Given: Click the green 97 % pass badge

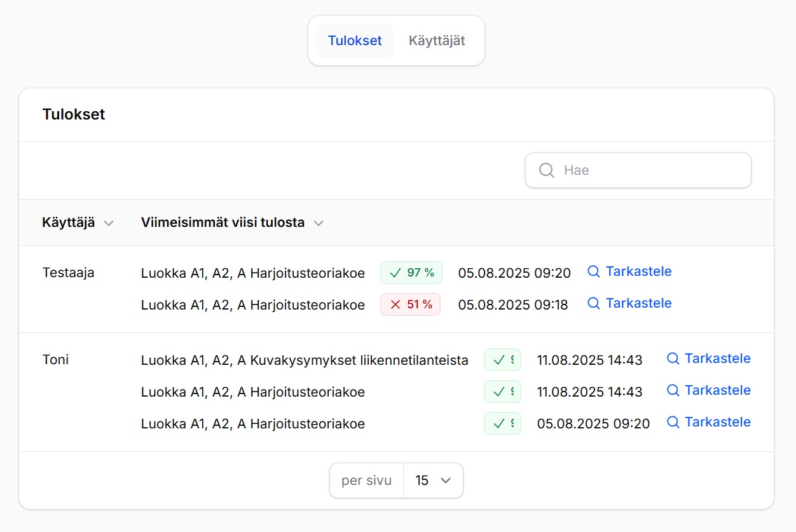Looking at the screenshot, I should (x=411, y=273).
